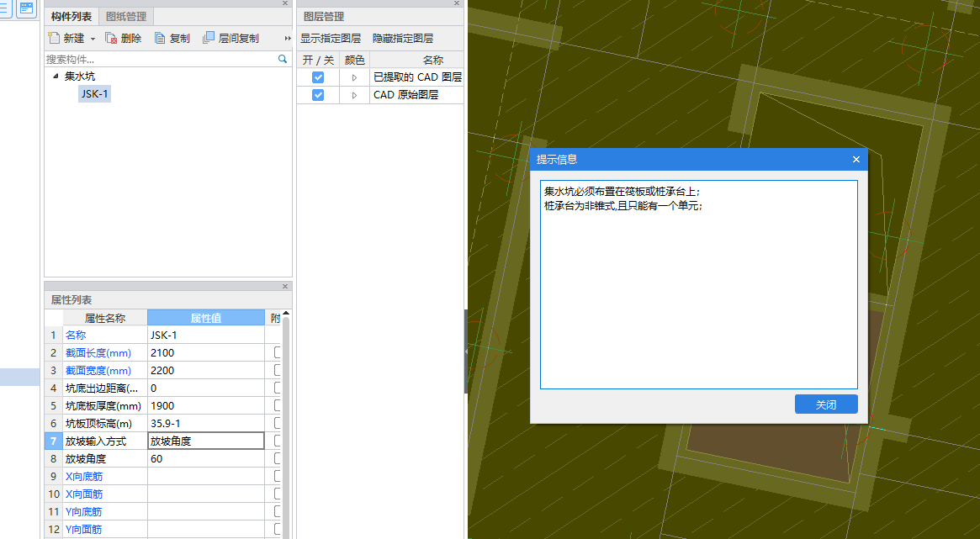Click the window-layout icon at top left
This screenshot has height=539, width=980.
[x=26, y=8]
